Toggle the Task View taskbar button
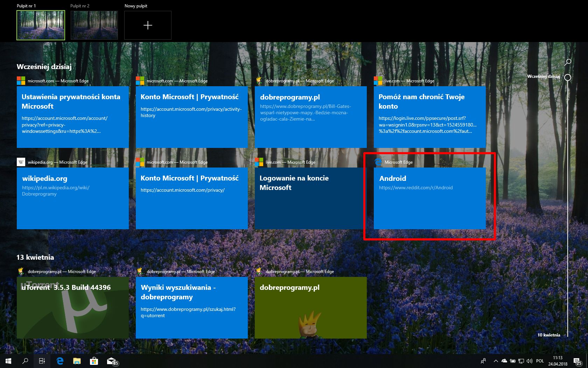 pos(42,361)
